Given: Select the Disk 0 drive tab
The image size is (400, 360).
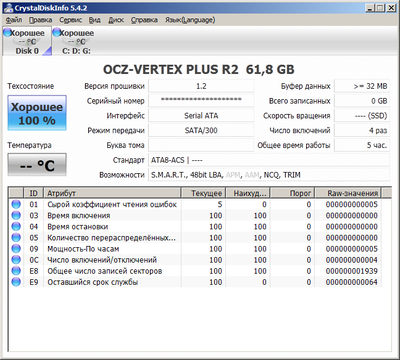Looking at the screenshot, I should tap(27, 41).
